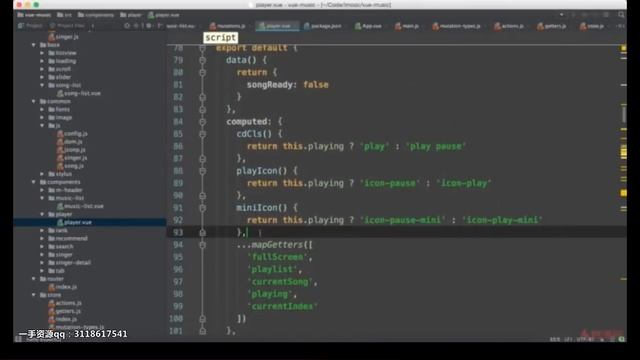Open jsonp.js in project tree

[x=71, y=150]
